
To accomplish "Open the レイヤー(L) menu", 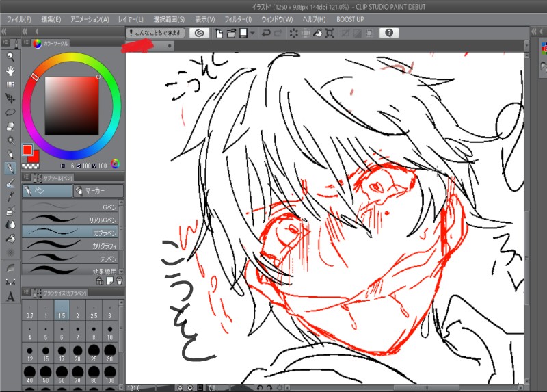I will point(131,20).
